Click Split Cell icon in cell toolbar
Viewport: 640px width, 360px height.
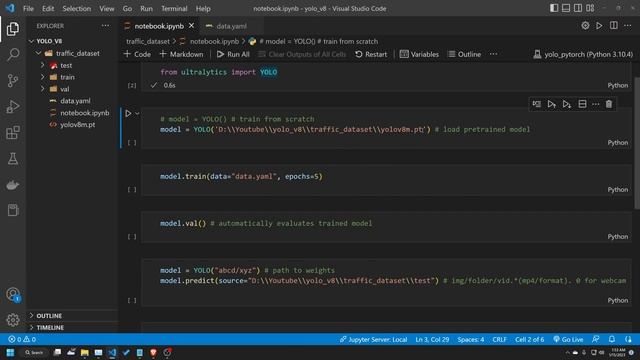coord(582,104)
